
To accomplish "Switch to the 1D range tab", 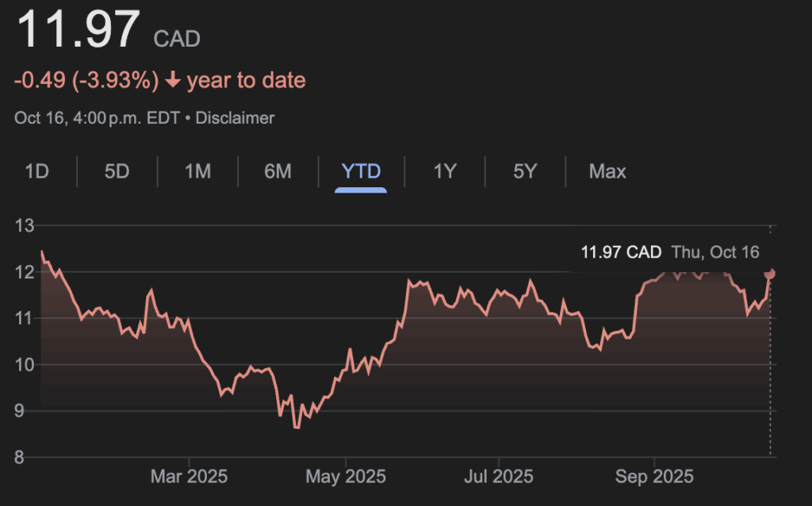I will 37,171.
